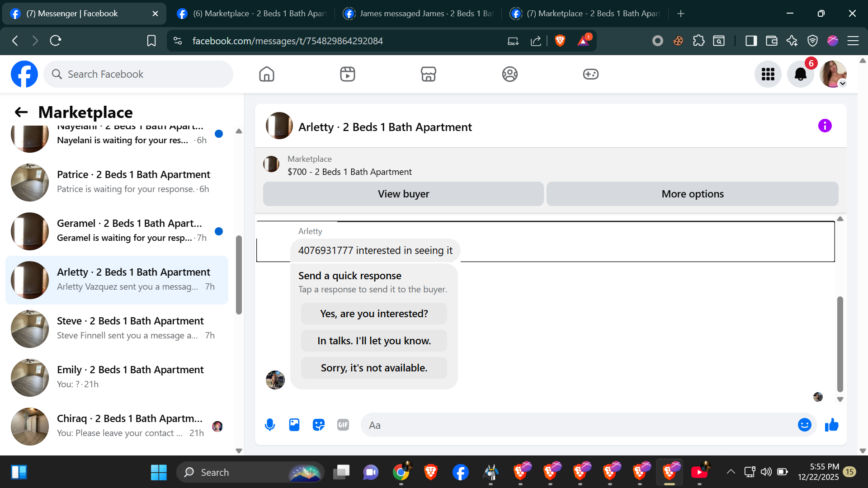Screen dimensions: 868x488
Task: Open the Facebook apps grid menu
Action: [768, 74]
